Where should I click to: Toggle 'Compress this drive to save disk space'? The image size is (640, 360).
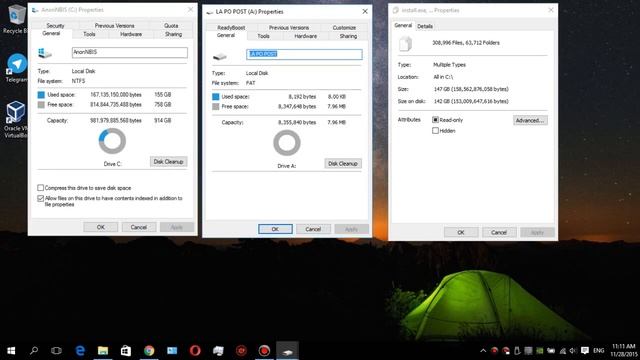click(x=40, y=188)
